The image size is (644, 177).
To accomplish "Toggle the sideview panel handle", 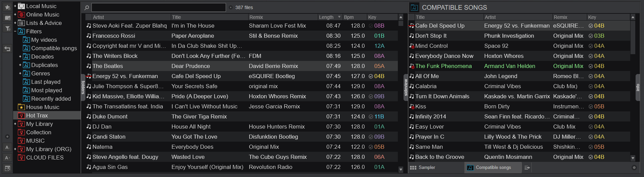I will coord(406,87).
